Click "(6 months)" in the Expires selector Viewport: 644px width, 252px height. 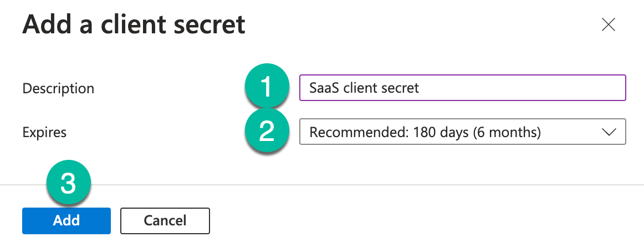point(507,132)
